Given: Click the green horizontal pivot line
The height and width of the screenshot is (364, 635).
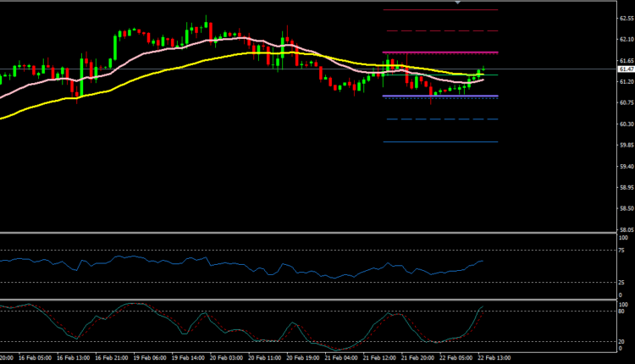Looking at the screenshot, I should [x=440, y=74].
